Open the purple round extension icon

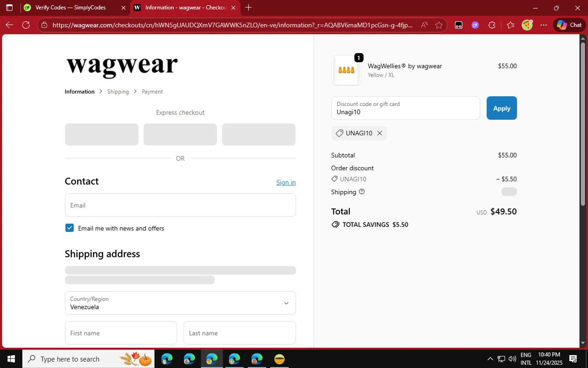[475, 25]
